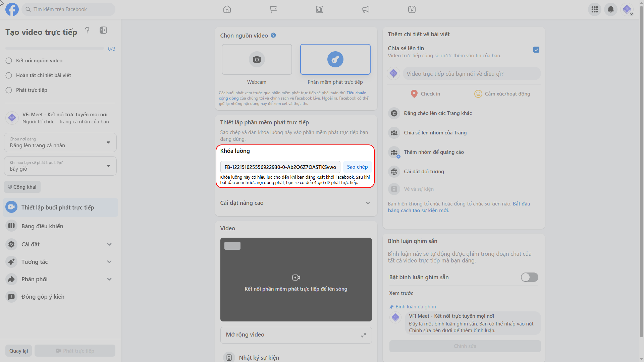This screenshot has height=362, width=644.
Task: Open Bảng điều khiển in sidebar
Action: pos(42,226)
